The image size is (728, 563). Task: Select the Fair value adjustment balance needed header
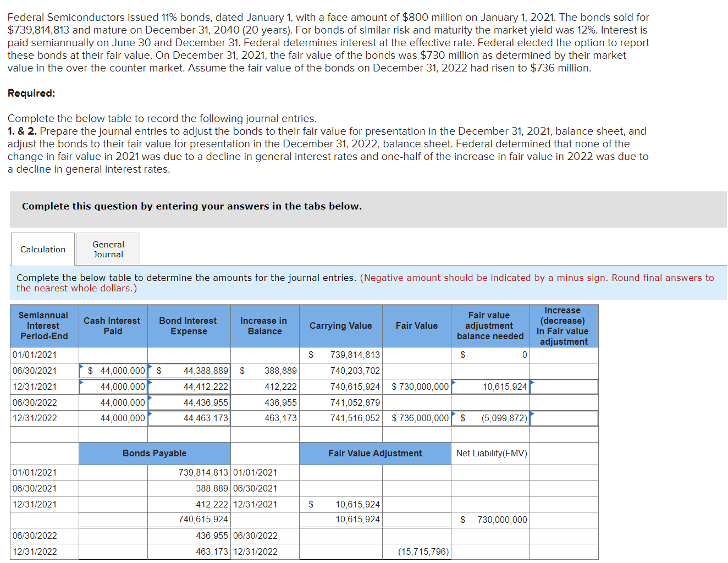click(x=490, y=326)
